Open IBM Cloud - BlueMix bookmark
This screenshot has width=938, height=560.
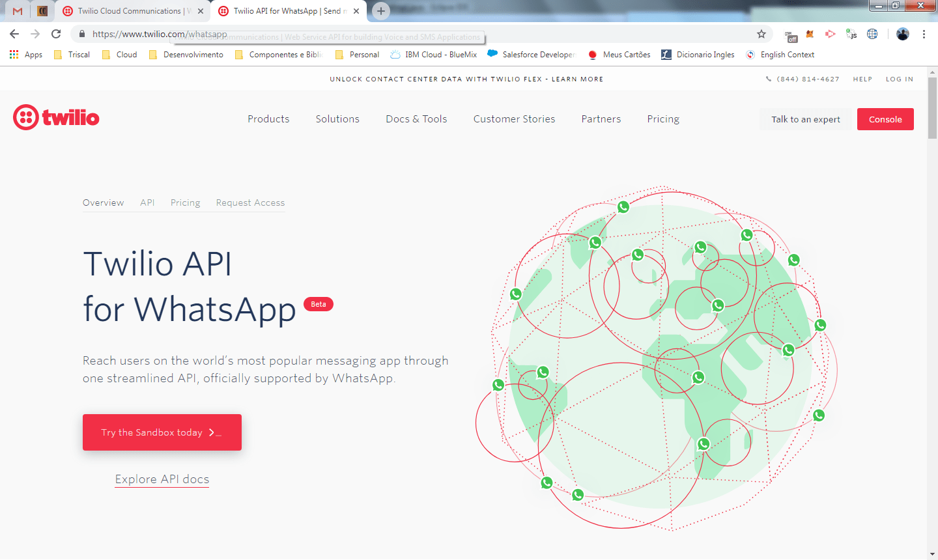(x=434, y=55)
